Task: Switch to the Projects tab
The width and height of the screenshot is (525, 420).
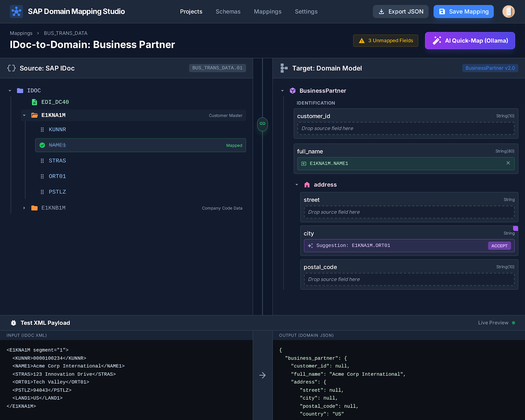Action: tap(191, 11)
